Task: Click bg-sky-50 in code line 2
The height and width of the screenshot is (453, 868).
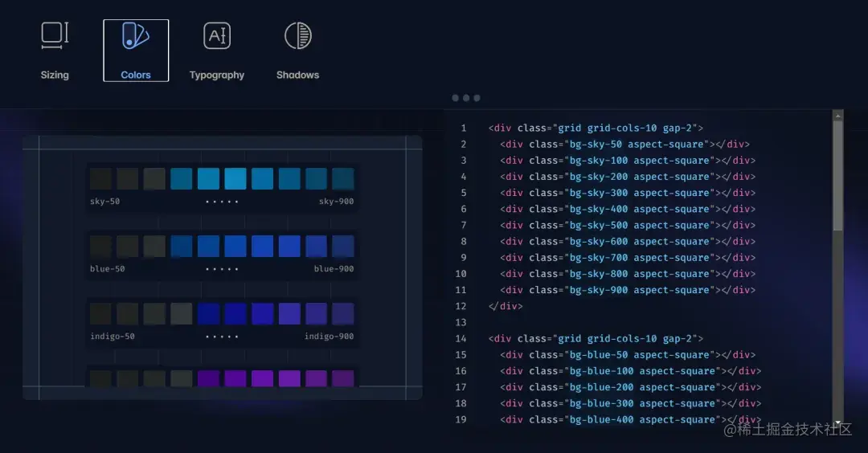Action: point(596,144)
